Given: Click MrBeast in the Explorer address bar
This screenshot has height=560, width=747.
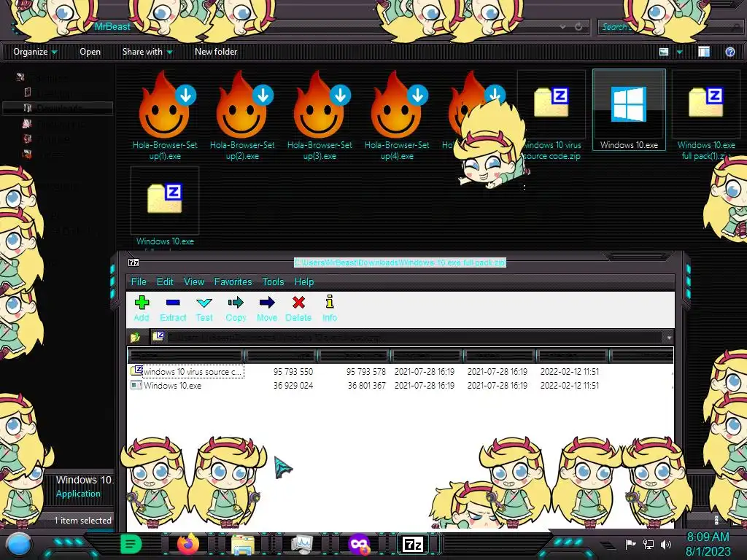Looking at the screenshot, I should tap(112, 27).
